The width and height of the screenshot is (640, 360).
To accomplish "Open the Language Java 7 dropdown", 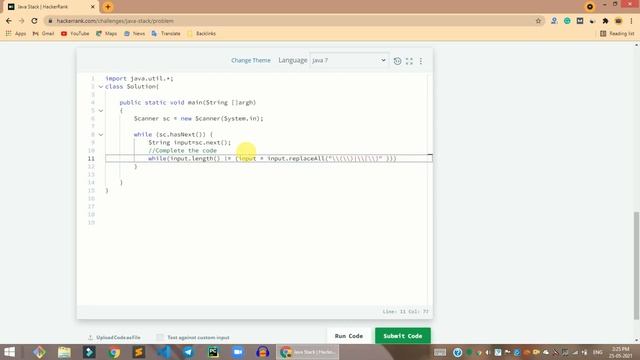I will point(349,60).
